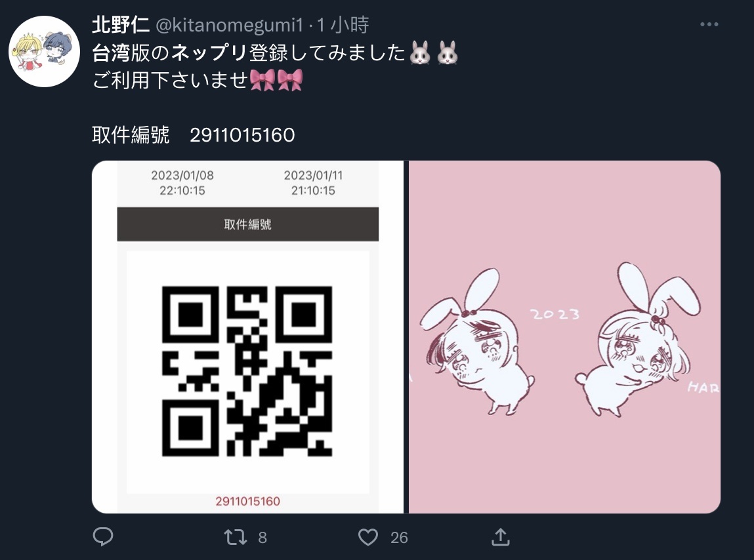Like the tweet with the heart icon
Image resolution: width=754 pixels, height=560 pixels.
click(x=368, y=537)
